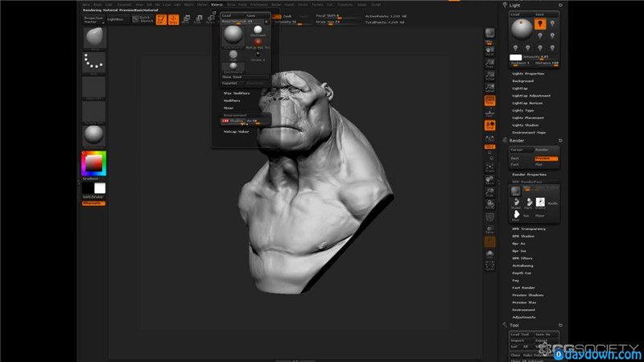Click the Move view icon in right shelf
Image resolution: width=644 pixels, height=362 pixels.
[x=489, y=180]
